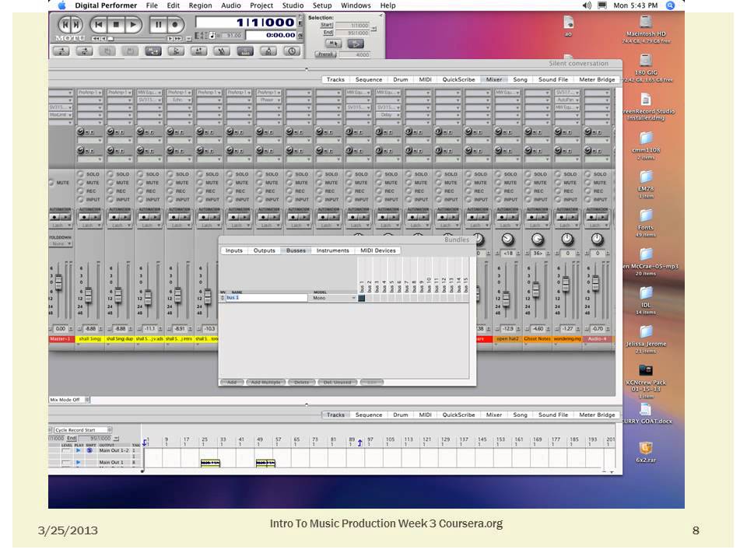Click the Delete button in Bundles
747x560 pixels.
click(301, 383)
